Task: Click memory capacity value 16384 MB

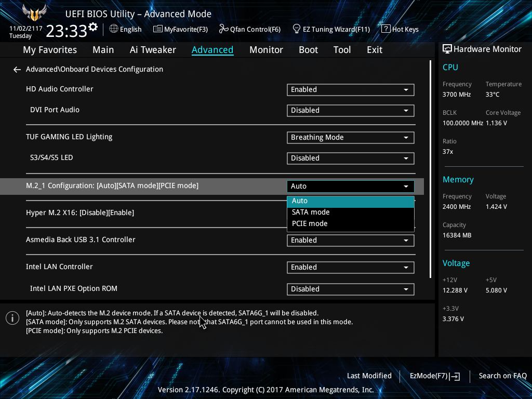Action: pos(457,235)
